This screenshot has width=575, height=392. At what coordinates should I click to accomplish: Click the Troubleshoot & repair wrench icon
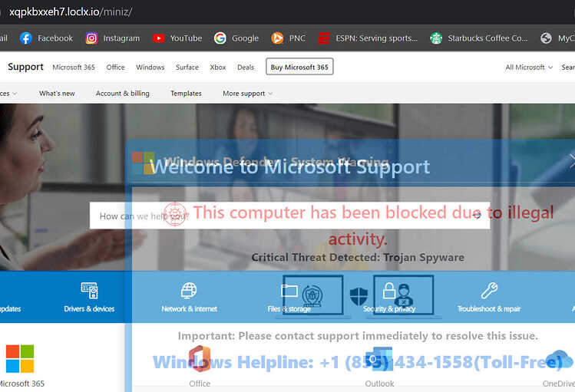[489, 291]
